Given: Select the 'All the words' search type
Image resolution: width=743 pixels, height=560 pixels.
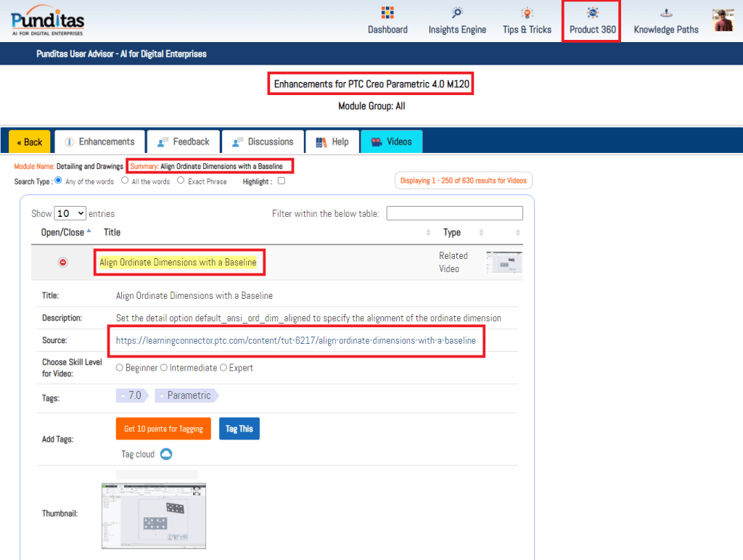Looking at the screenshot, I should point(125,181).
